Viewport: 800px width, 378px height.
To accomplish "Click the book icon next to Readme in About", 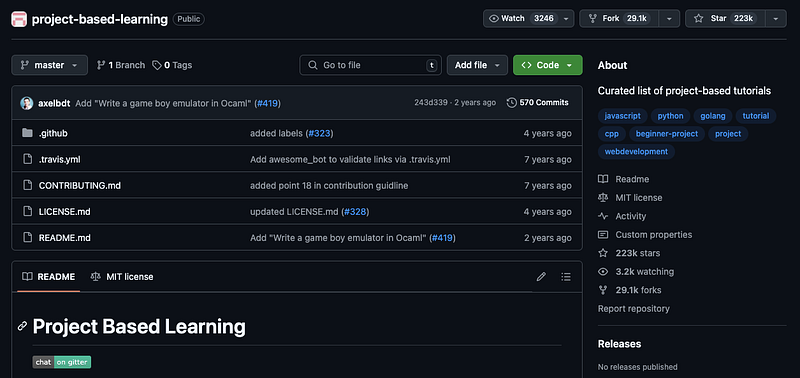I will (x=603, y=179).
